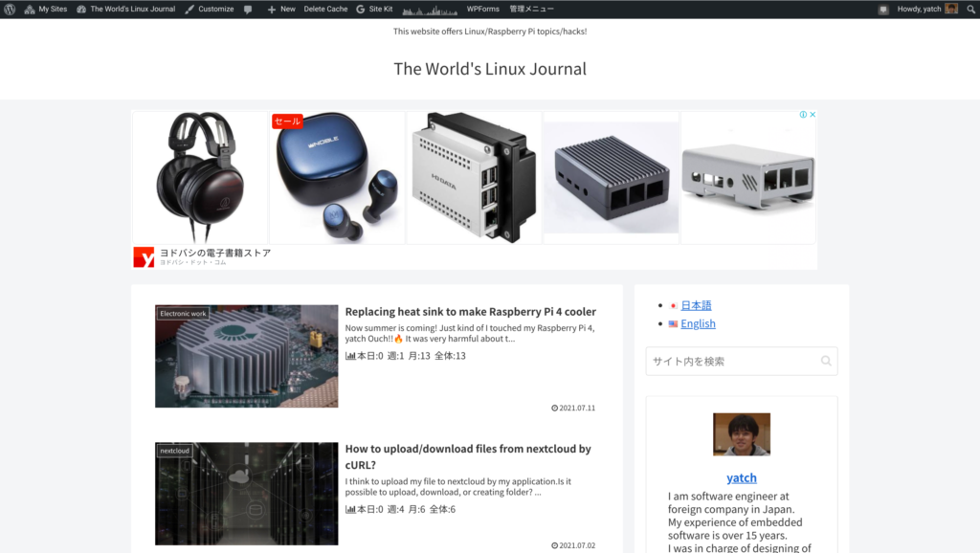The height and width of the screenshot is (553, 980).
Task: Click the Yodobashi red logo icon
Action: click(144, 256)
